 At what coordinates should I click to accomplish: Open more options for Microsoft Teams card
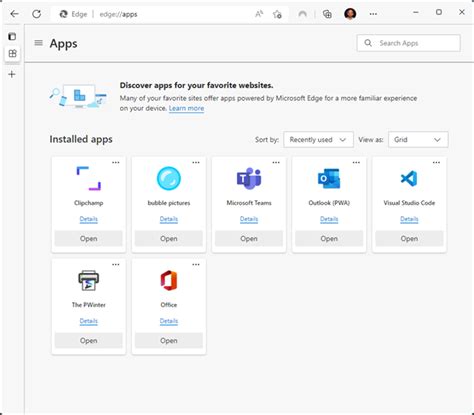276,163
